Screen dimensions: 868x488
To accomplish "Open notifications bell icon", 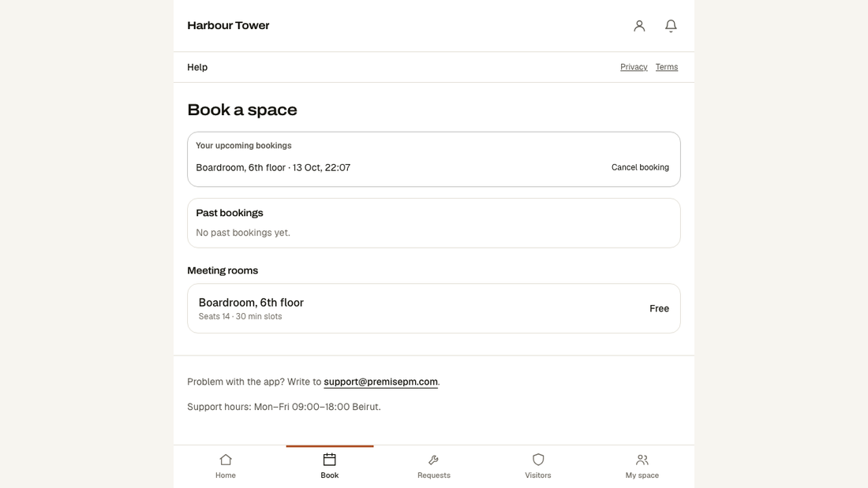I will click(671, 25).
